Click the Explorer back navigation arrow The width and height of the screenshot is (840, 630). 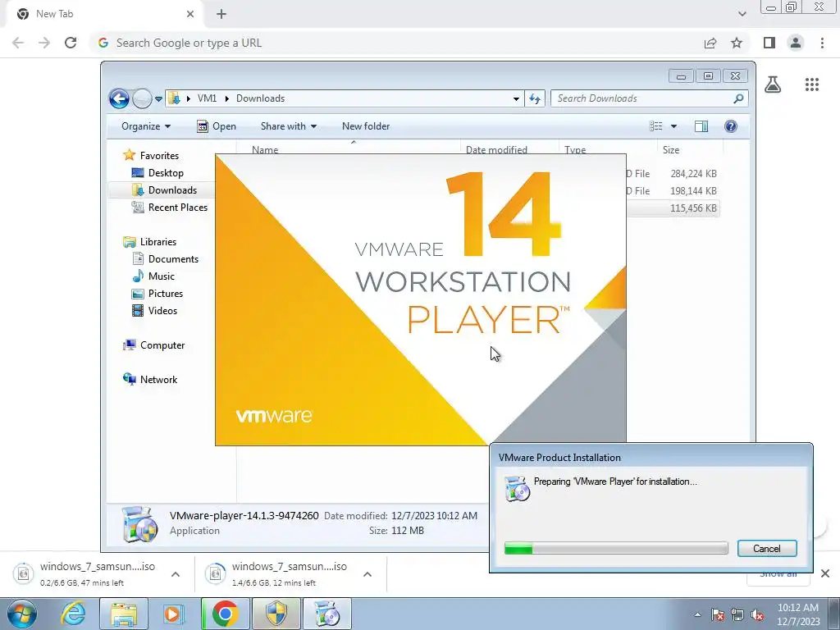[119, 98]
